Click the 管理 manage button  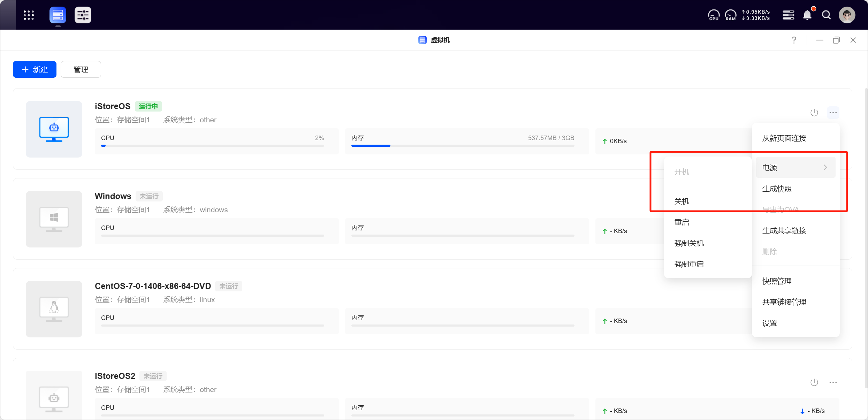(x=81, y=69)
